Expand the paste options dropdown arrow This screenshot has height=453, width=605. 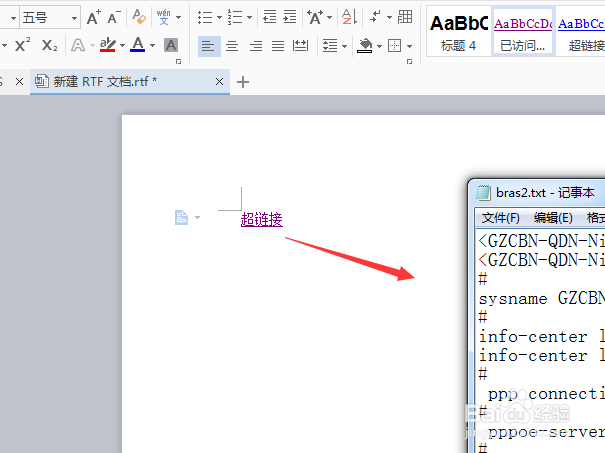(198, 218)
